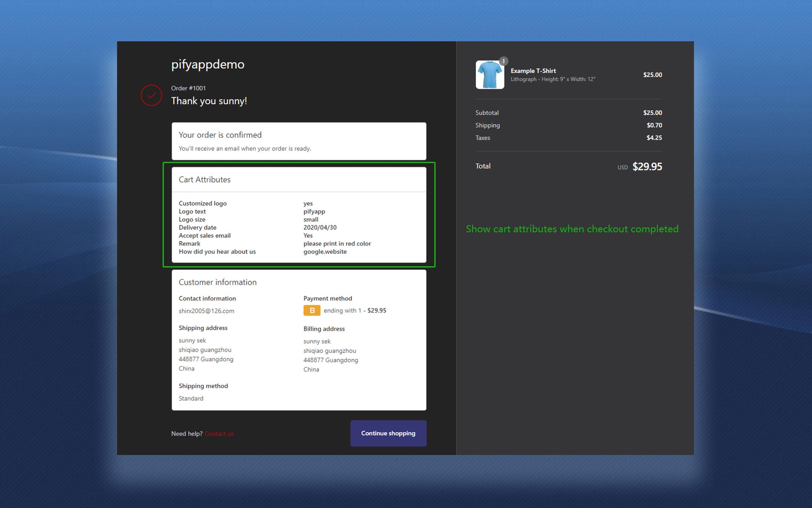Click the Customer information heading
Viewport: 812px width, 508px height.
(x=217, y=282)
